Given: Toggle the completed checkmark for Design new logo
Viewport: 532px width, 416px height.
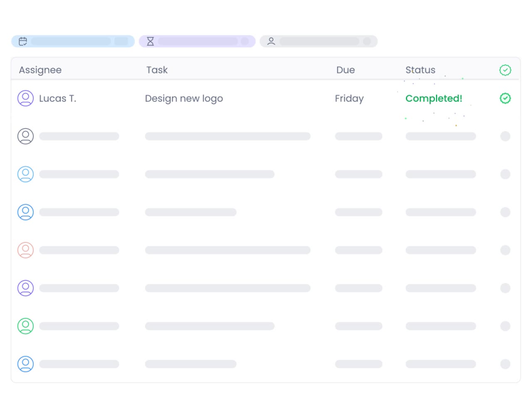Looking at the screenshot, I should (505, 98).
